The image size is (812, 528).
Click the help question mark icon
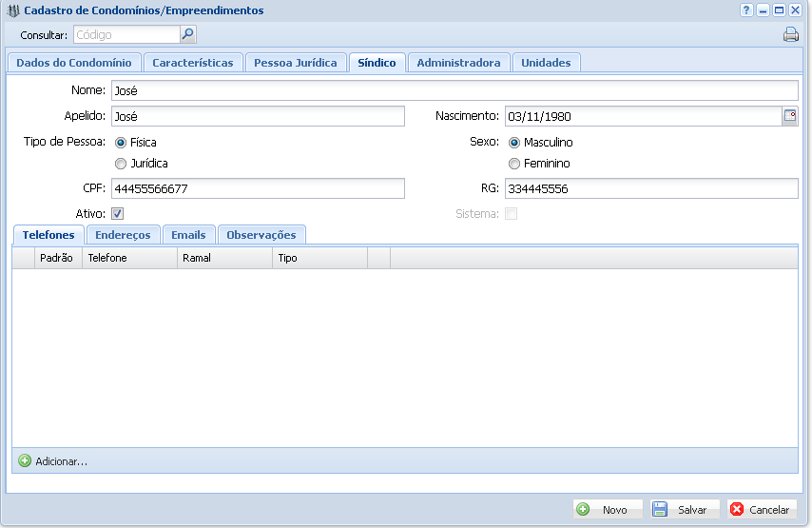(x=746, y=10)
